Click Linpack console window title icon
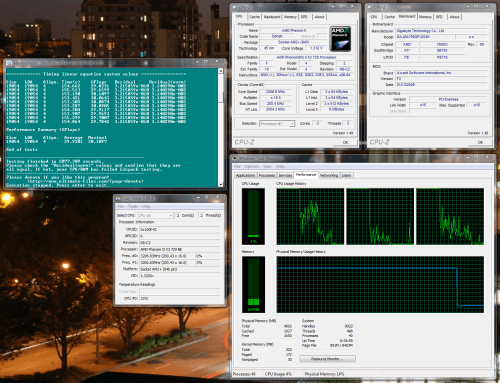Image resolution: width=500 pixels, height=383 pixels. [9, 63]
